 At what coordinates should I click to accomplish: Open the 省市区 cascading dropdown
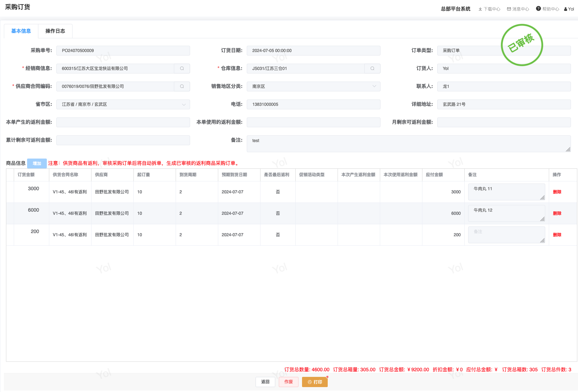(123, 104)
